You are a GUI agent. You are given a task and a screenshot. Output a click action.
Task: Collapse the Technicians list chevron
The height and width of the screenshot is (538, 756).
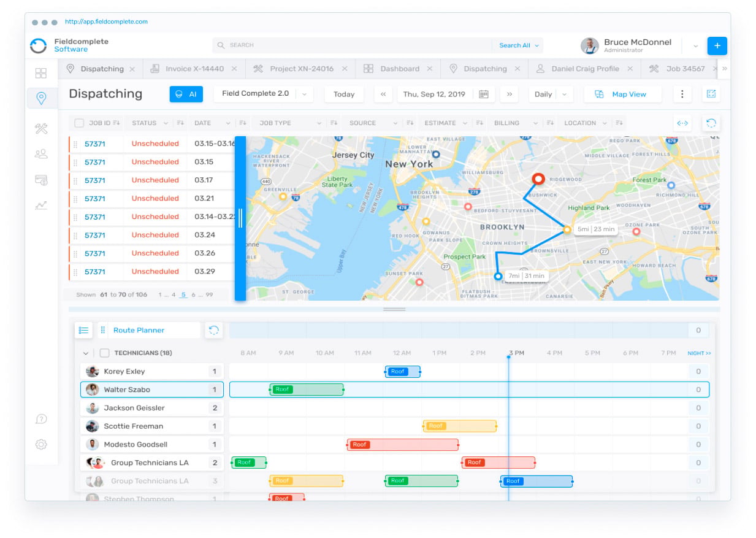point(85,353)
